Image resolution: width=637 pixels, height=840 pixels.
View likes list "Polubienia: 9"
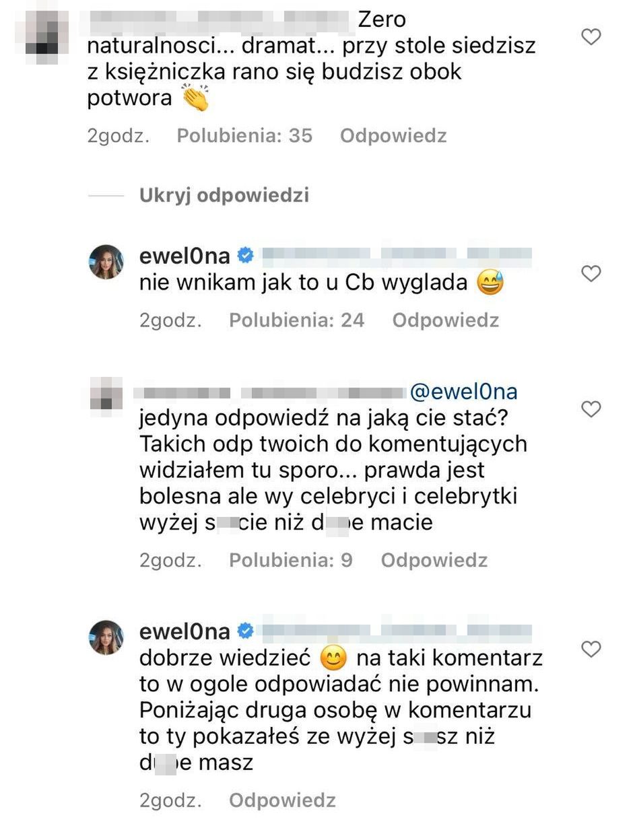tap(291, 560)
